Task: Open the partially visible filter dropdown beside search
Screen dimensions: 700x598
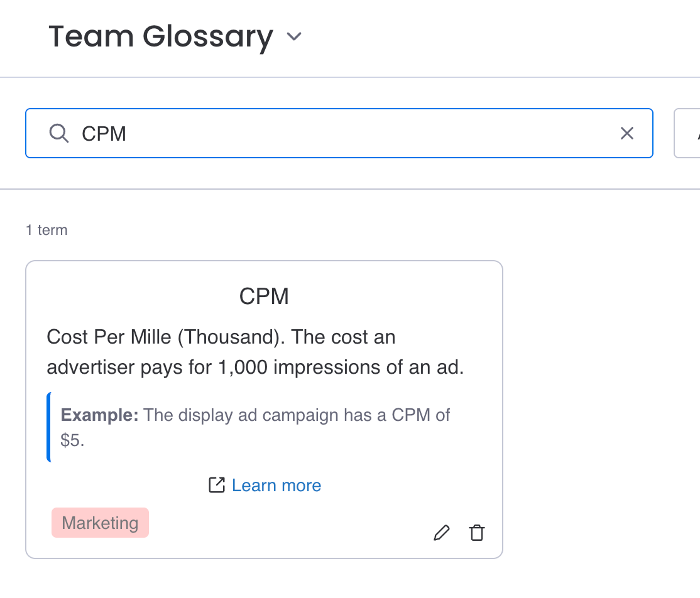Action: (687, 133)
